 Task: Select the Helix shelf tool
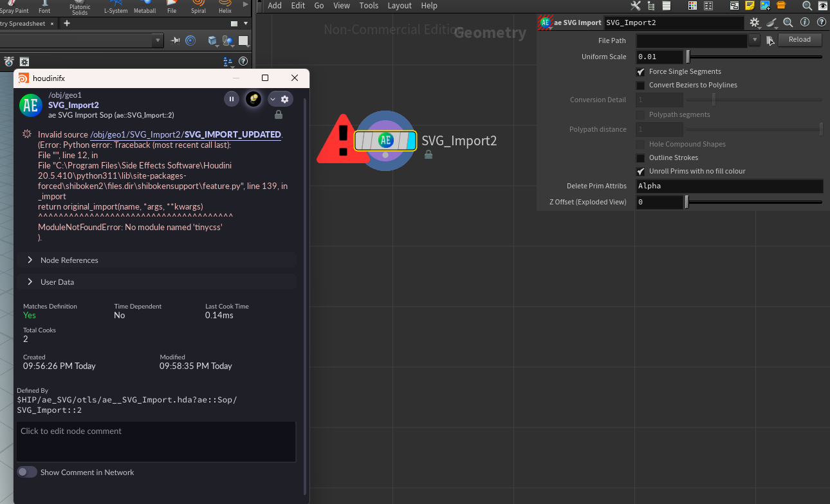point(225,7)
